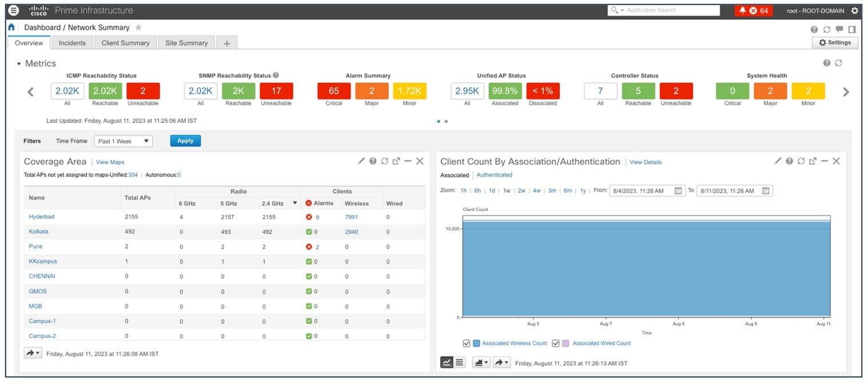Open help for the Client Count dashlet
This screenshot has height=382, width=868.
790,161
